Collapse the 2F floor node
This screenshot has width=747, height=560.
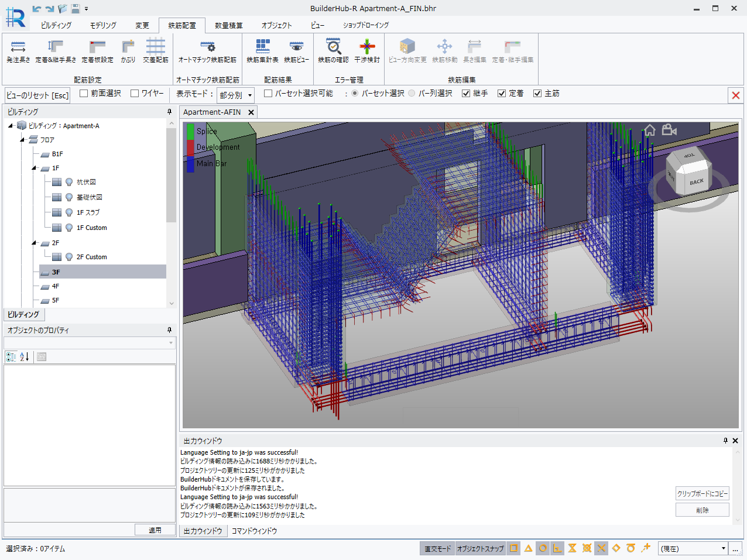(x=34, y=243)
